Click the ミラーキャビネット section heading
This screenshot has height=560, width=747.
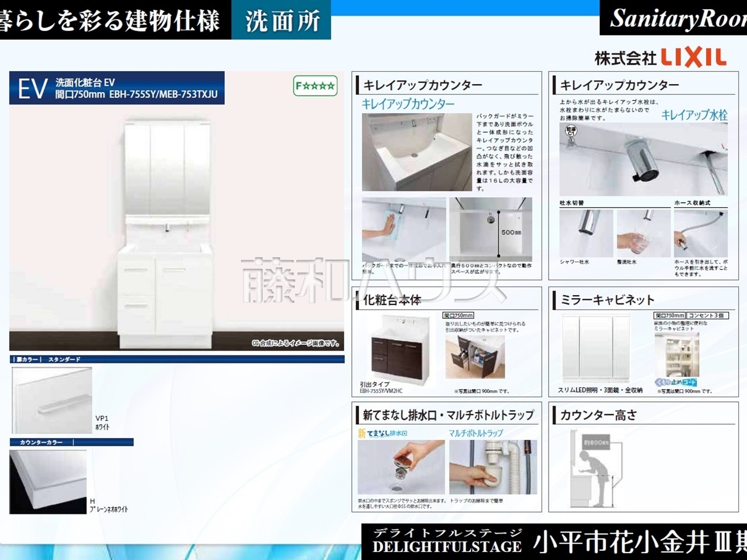coord(607,300)
